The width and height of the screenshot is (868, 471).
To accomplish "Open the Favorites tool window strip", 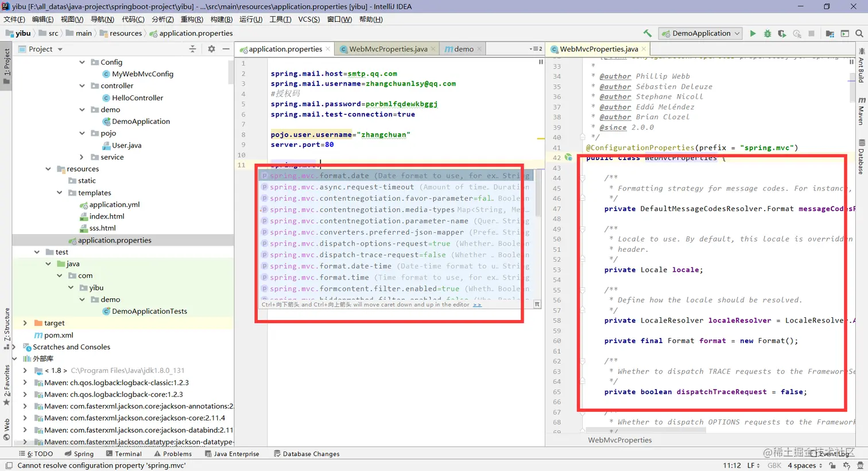I will click(x=7, y=384).
